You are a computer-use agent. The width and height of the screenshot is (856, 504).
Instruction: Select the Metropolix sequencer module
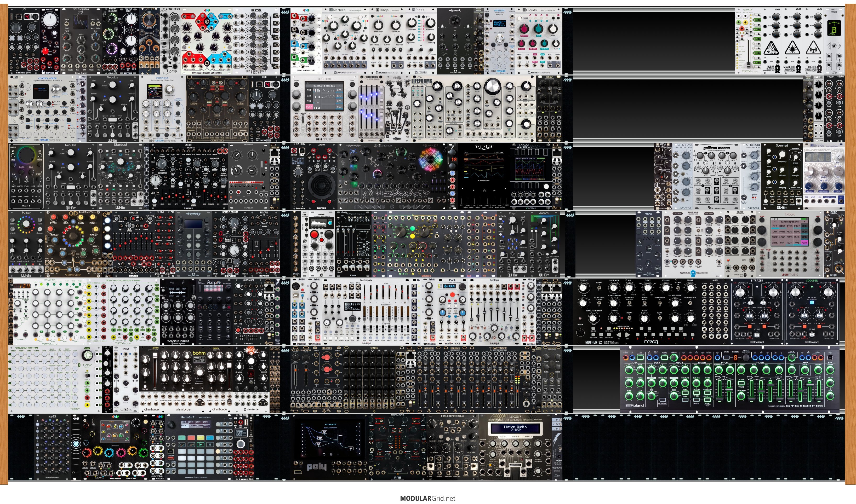click(x=366, y=311)
